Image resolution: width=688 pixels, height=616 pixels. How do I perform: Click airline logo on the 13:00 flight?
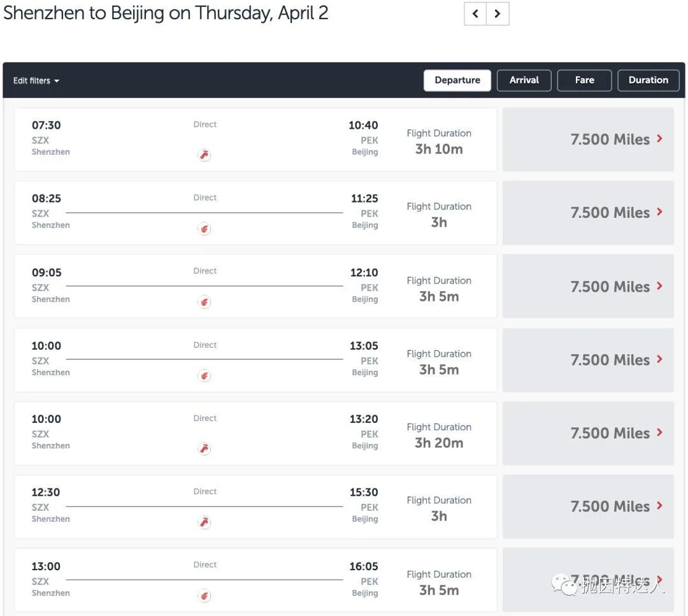[x=204, y=596]
